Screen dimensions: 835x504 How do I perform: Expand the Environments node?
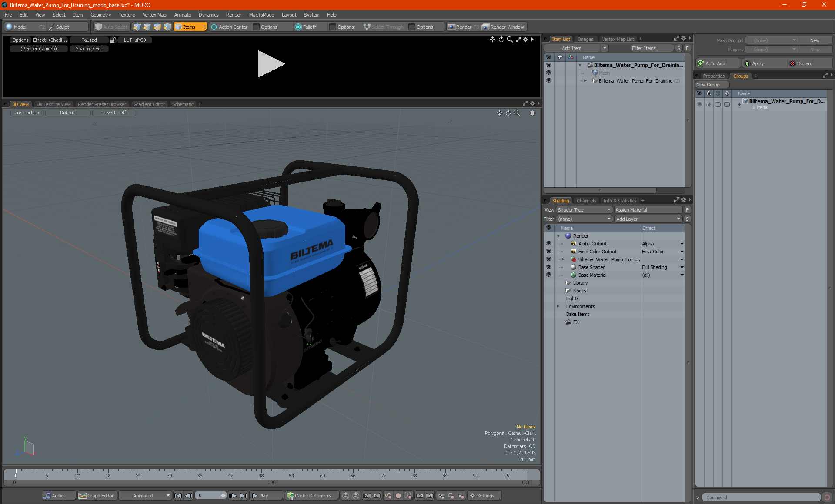558,306
